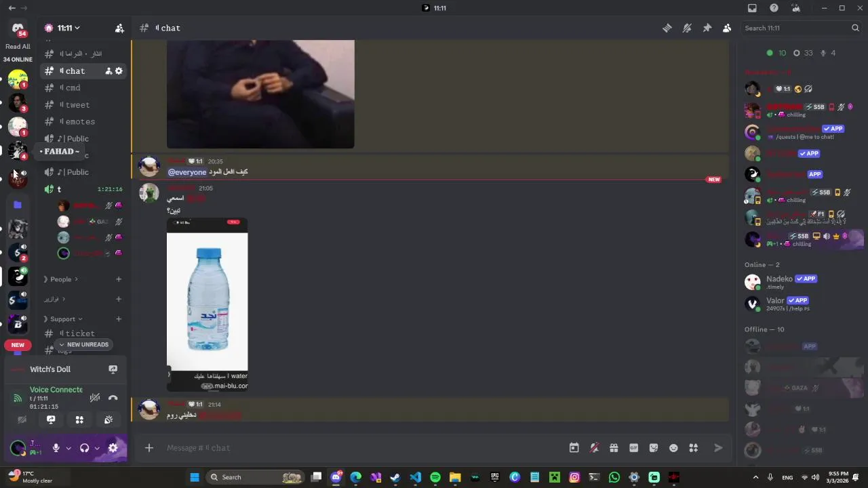The height and width of the screenshot is (488, 868).
Task: Open Nadeko bot in member list
Action: [x=800, y=282]
